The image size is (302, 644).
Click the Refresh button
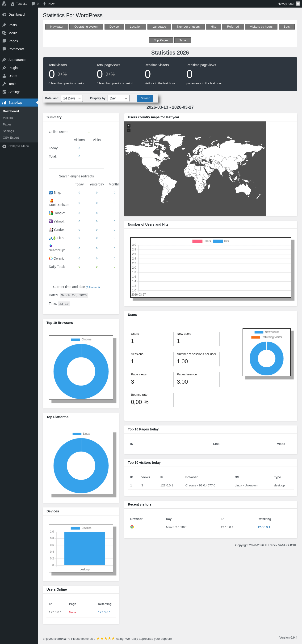pos(145,98)
